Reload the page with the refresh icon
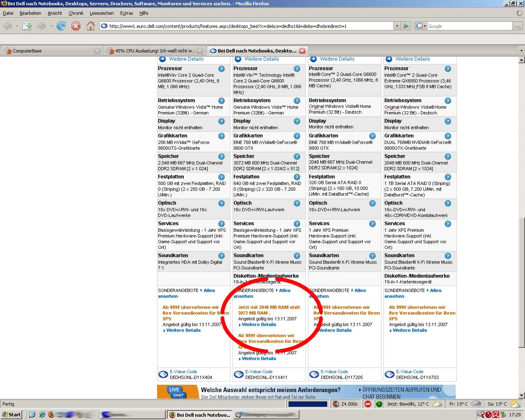Screen dimensions: 525x420 (x=61, y=26)
